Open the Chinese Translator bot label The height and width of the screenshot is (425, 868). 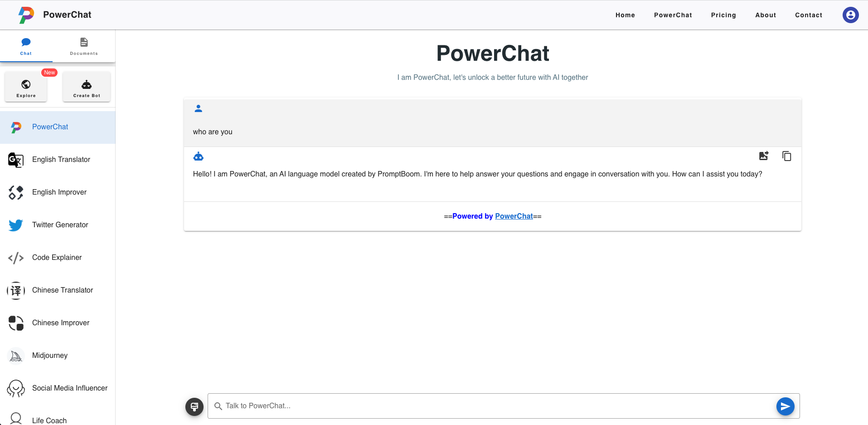63,290
